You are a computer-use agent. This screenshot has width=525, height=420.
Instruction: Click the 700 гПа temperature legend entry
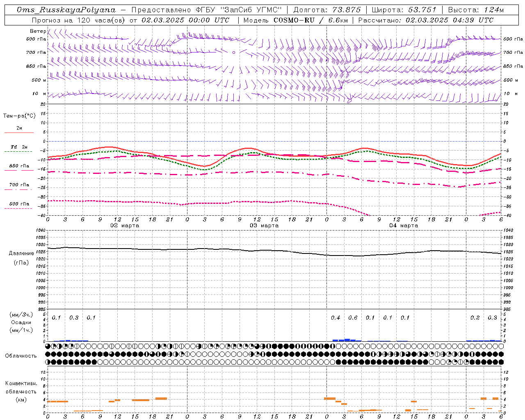pyautogui.click(x=19, y=185)
